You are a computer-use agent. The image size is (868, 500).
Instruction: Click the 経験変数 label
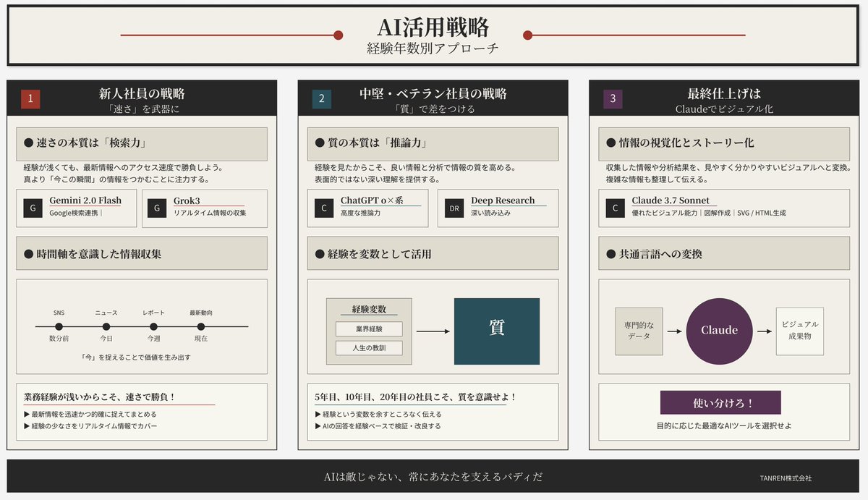pyautogui.click(x=369, y=308)
